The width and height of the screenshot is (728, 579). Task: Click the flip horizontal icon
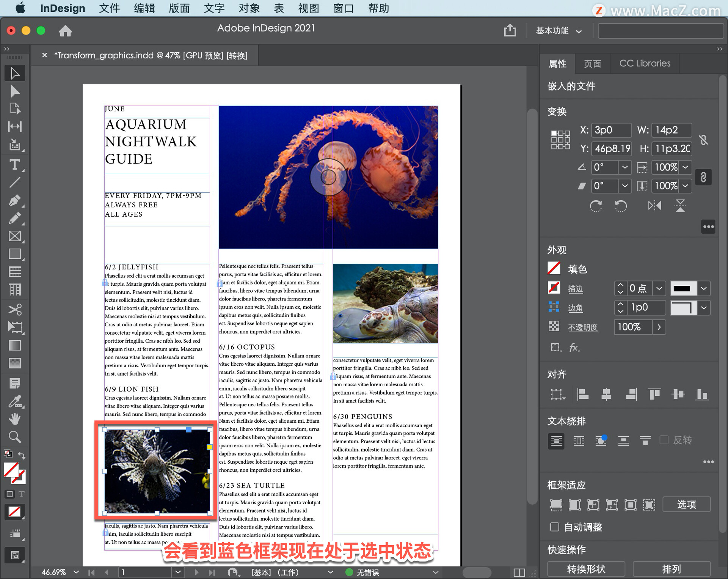pyautogui.click(x=654, y=206)
